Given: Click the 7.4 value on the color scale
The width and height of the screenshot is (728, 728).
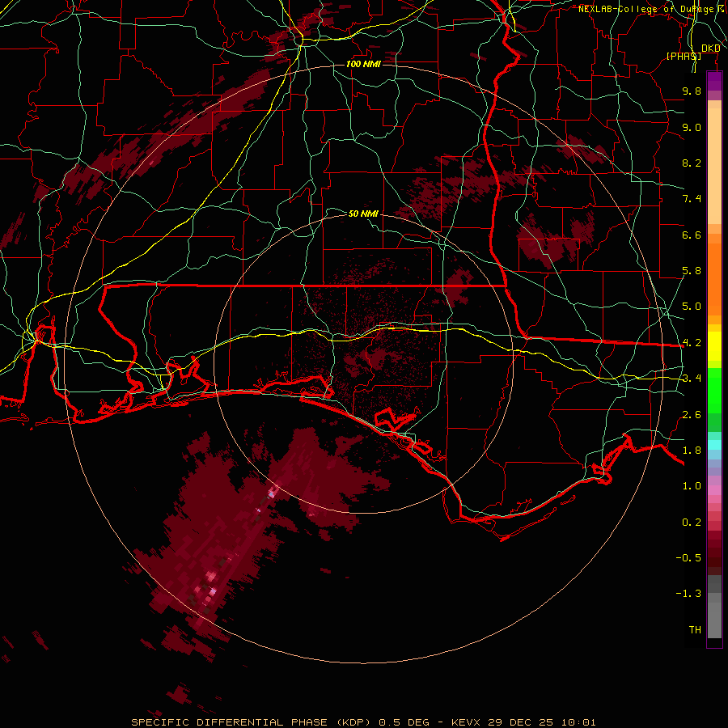Looking at the screenshot, I should tap(692, 199).
